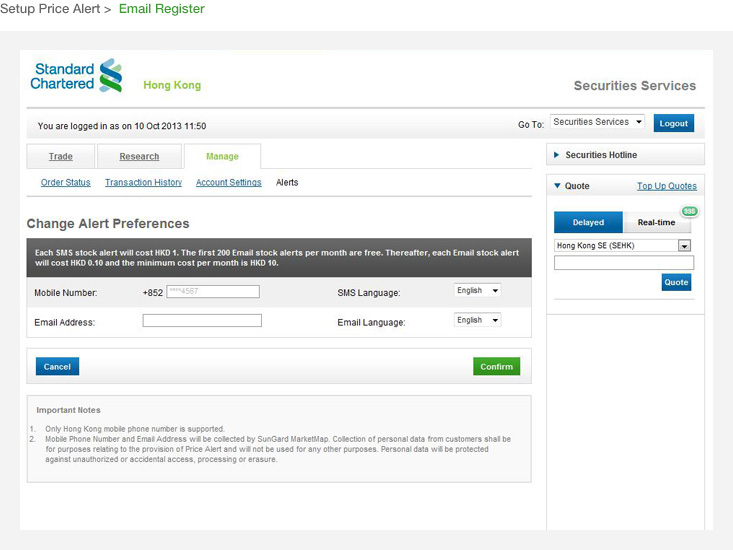The height and width of the screenshot is (550, 733).
Task: Collapse the Quote panel
Action: pyautogui.click(x=557, y=186)
